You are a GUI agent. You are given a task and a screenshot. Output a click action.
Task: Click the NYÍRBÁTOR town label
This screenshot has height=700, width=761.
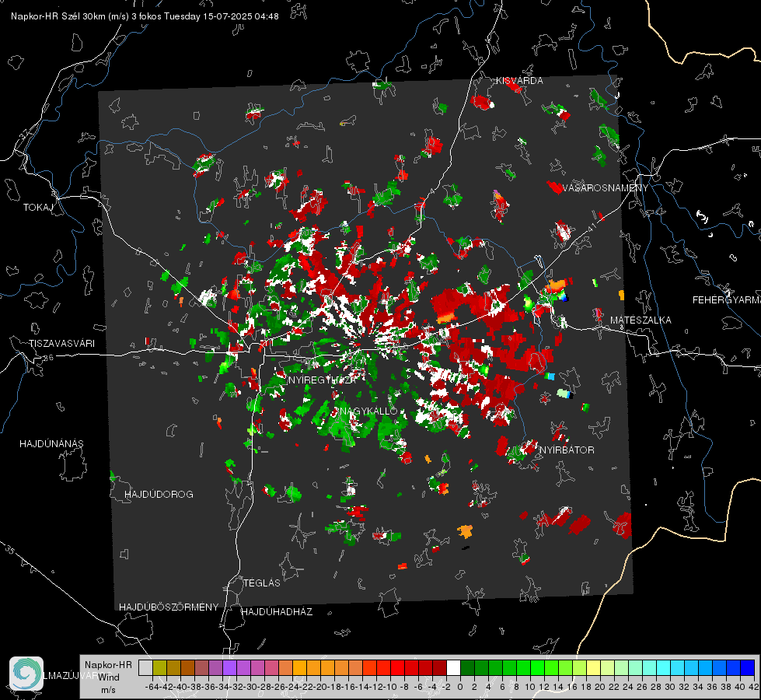567,450
